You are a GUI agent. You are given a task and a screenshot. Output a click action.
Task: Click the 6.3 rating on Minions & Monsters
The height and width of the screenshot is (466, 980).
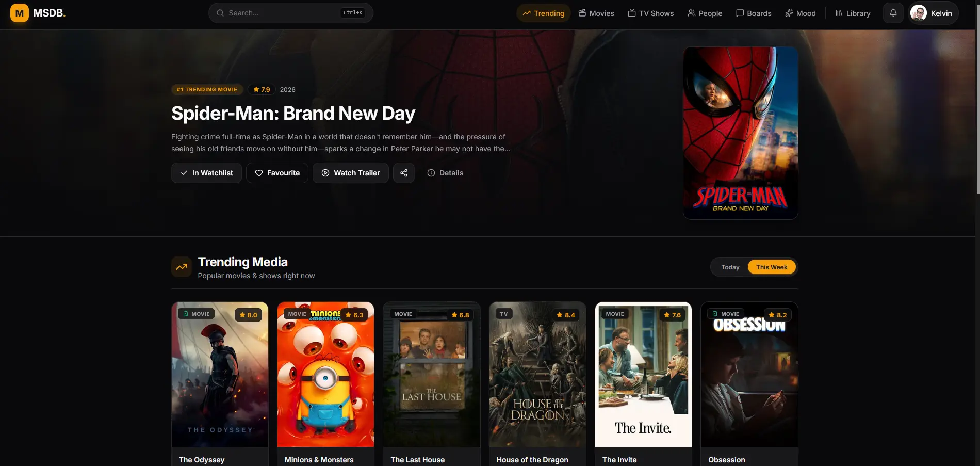[x=354, y=315]
